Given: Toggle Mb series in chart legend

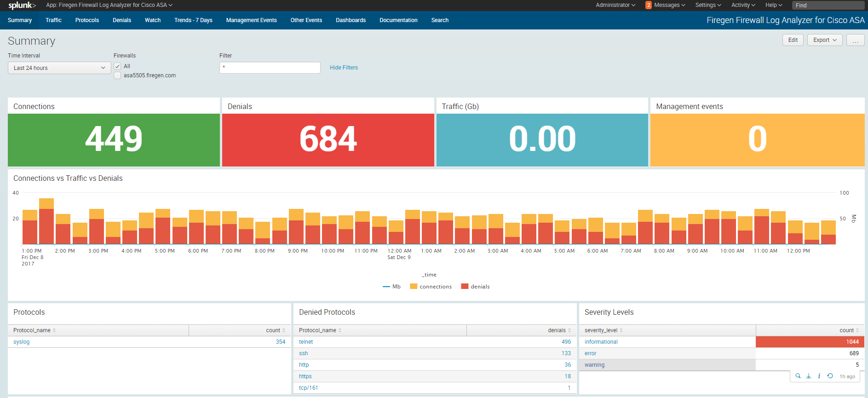Looking at the screenshot, I should (x=391, y=287).
